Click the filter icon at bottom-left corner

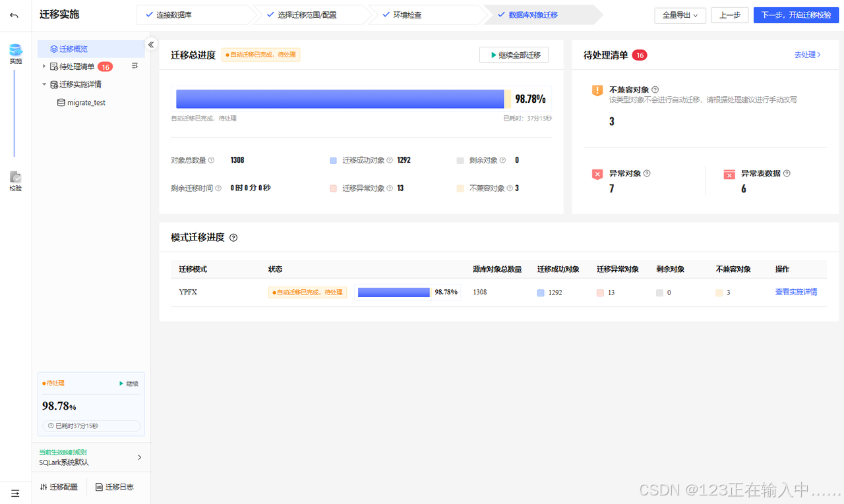point(15,493)
